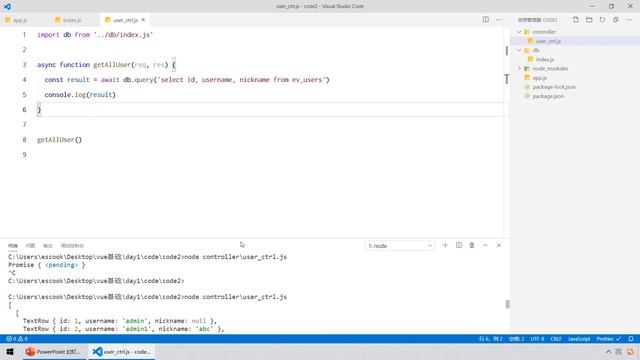Switch to the Problems panel tab
The image size is (640, 360).
tap(30, 246)
